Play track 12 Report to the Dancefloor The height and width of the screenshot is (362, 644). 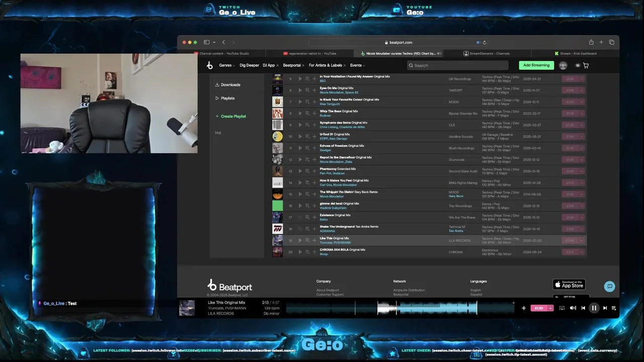pos(300,159)
